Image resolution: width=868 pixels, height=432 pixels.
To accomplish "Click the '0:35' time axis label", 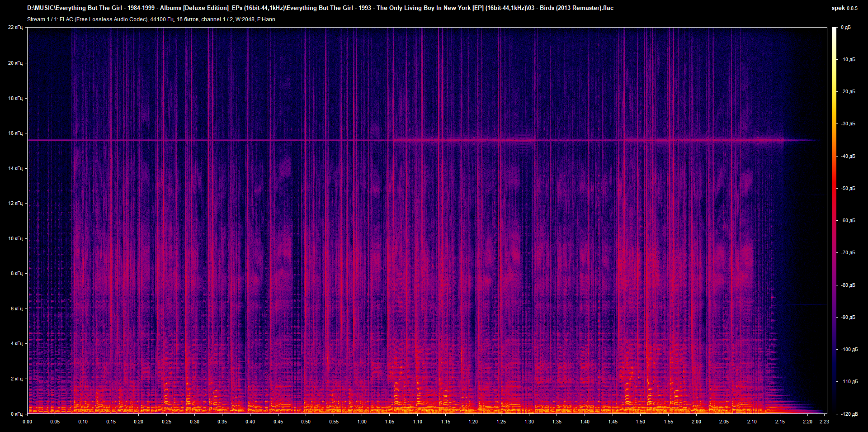I will click(222, 422).
